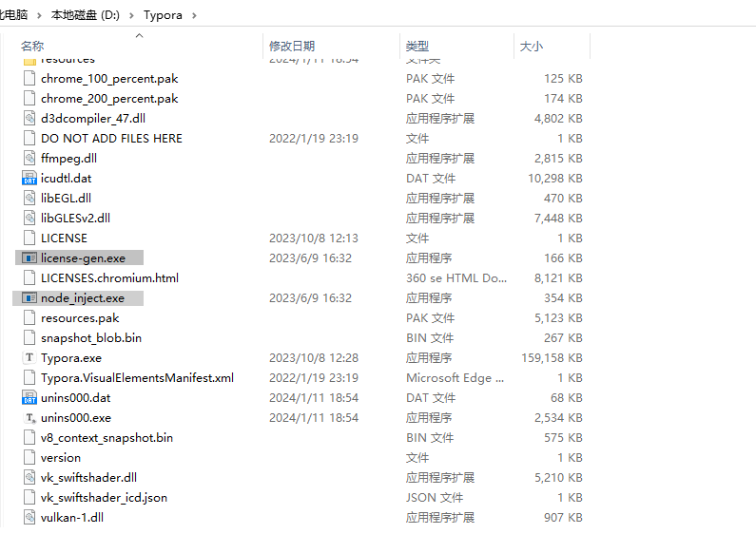Click the vk_swiftshader.dll file icon
This screenshot has height=534, width=756.
[x=29, y=478]
